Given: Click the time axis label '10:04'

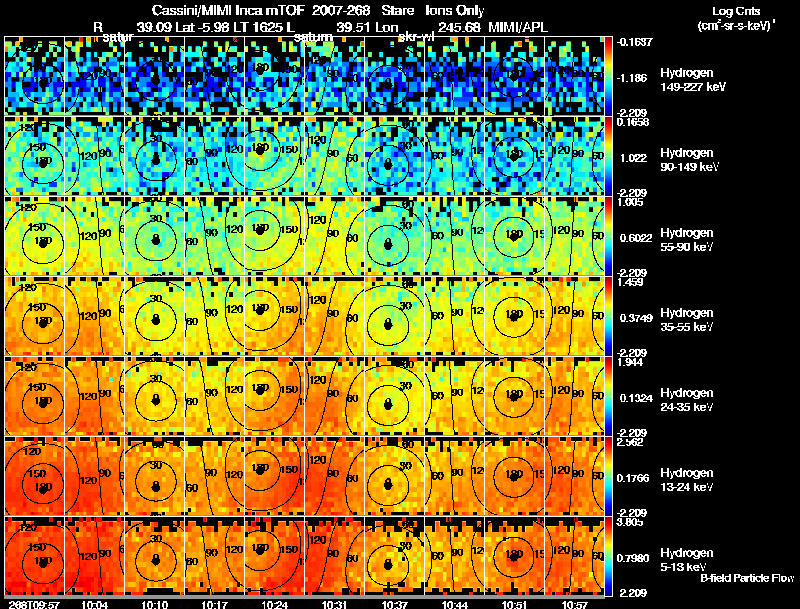Looking at the screenshot, I should click(94, 604).
